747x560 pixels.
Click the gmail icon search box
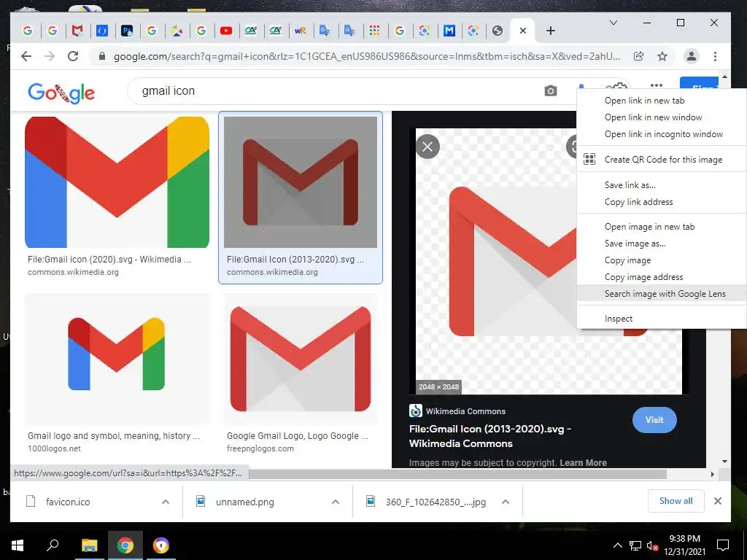click(x=333, y=91)
